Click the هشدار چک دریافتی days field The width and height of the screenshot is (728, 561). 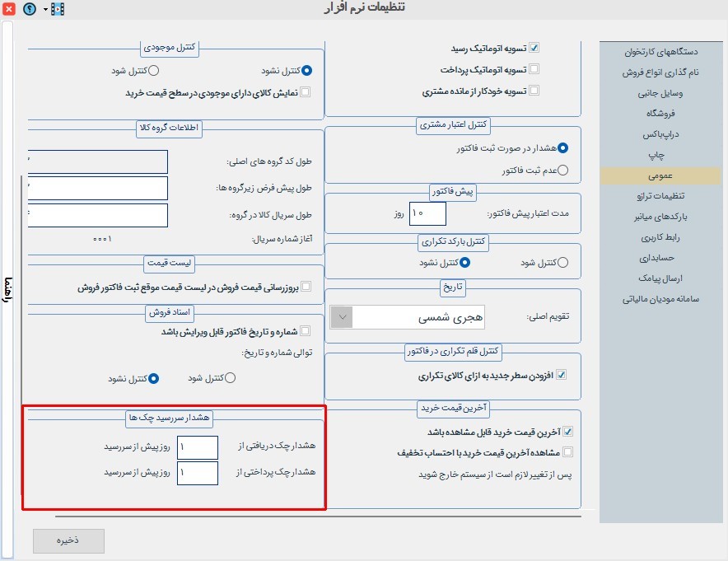[x=197, y=447]
